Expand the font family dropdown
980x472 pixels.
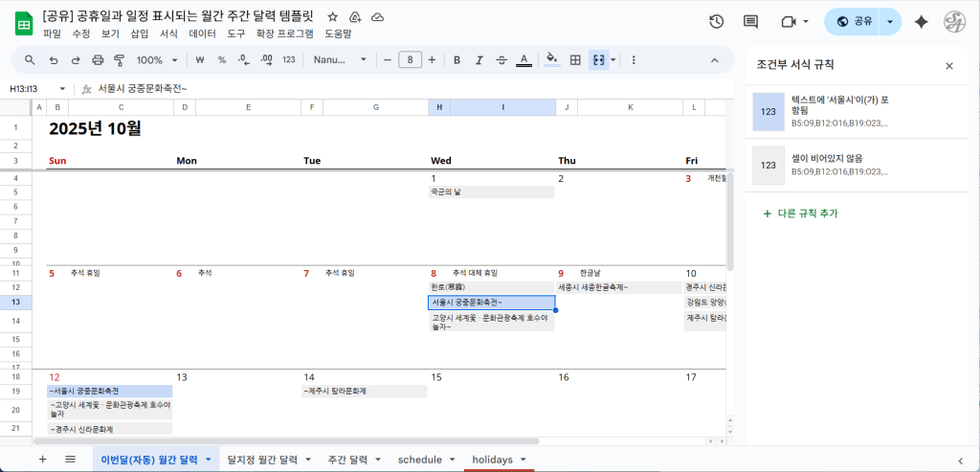click(x=340, y=59)
